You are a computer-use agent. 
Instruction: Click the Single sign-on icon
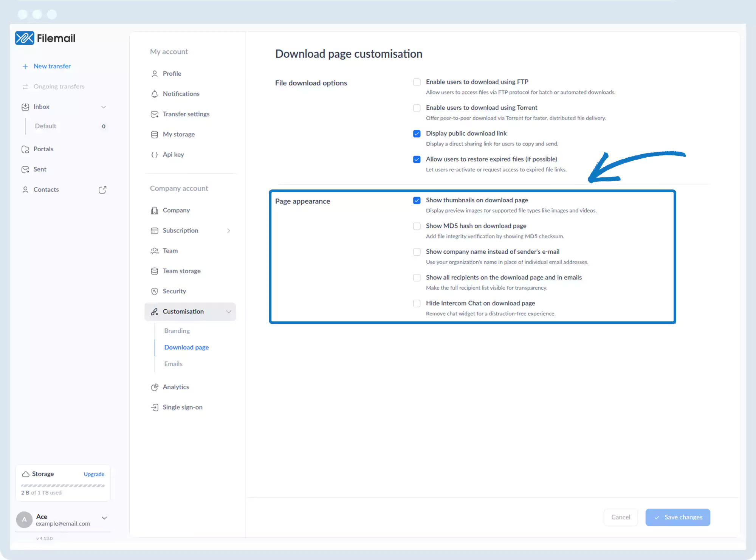coord(154,408)
